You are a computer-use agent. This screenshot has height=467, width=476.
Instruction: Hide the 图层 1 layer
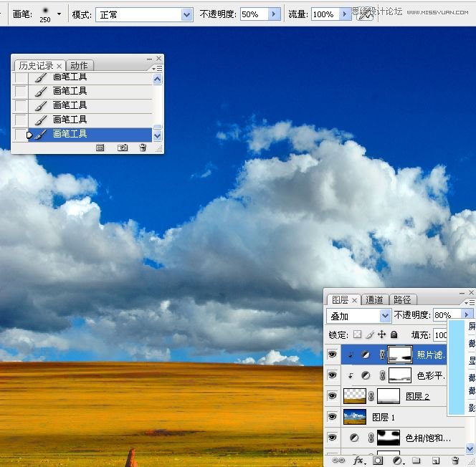pyautogui.click(x=332, y=416)
